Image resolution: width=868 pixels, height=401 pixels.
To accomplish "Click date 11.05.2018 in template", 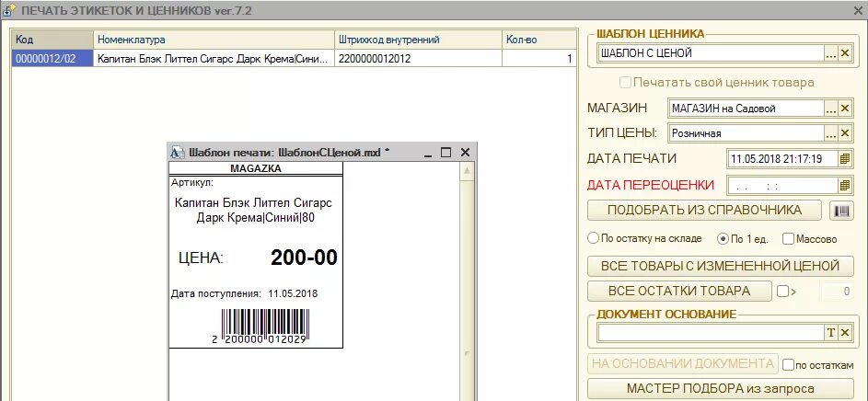I will pyautogui.click(x=293, y=293).
